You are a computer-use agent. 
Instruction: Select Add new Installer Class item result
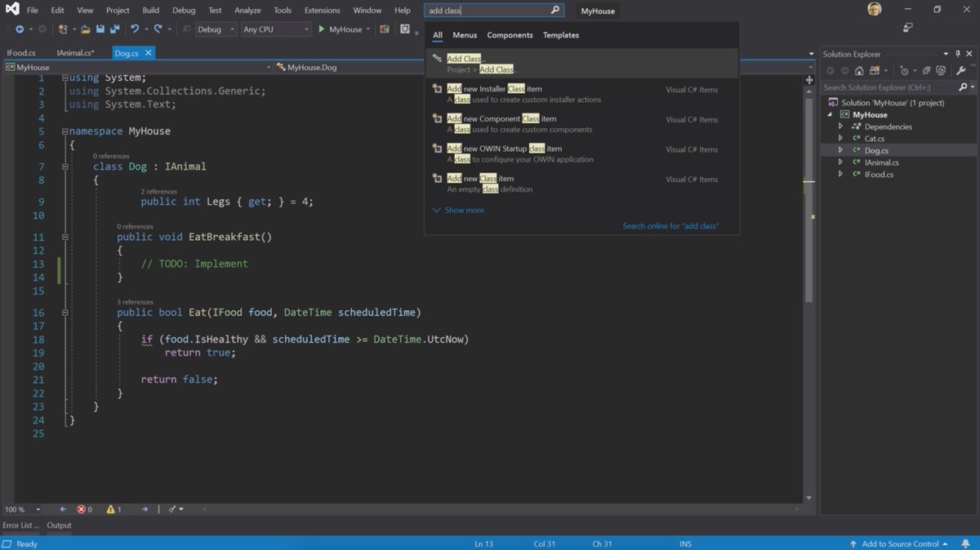click(581, 94)
